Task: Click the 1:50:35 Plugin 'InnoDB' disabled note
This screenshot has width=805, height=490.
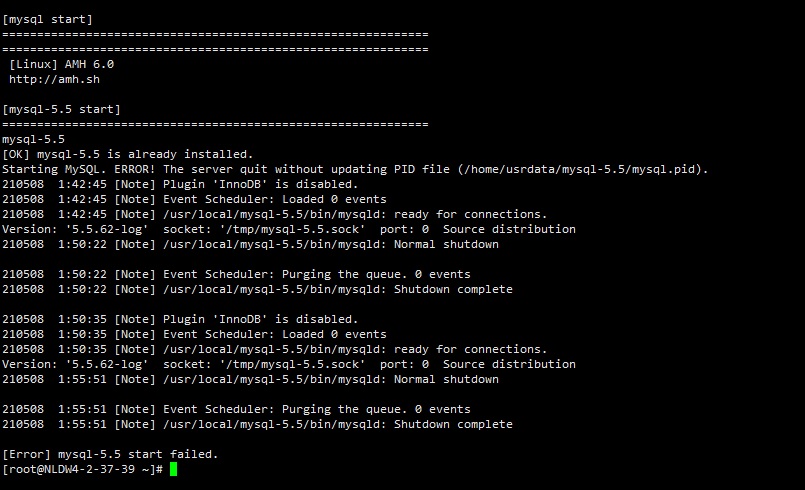Action: [x=180, y=319]
